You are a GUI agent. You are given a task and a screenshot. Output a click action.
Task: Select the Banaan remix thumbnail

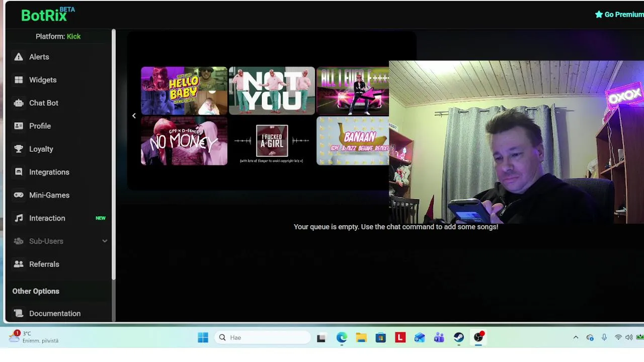353,141
